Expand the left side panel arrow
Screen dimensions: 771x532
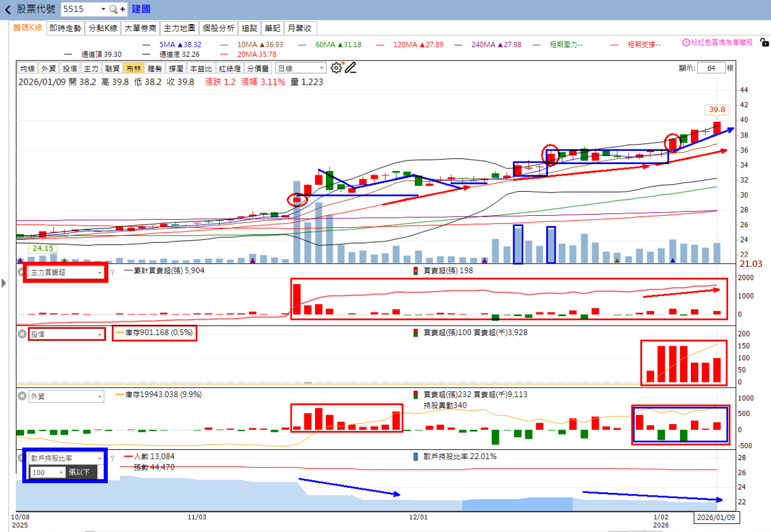pos(4,283)
